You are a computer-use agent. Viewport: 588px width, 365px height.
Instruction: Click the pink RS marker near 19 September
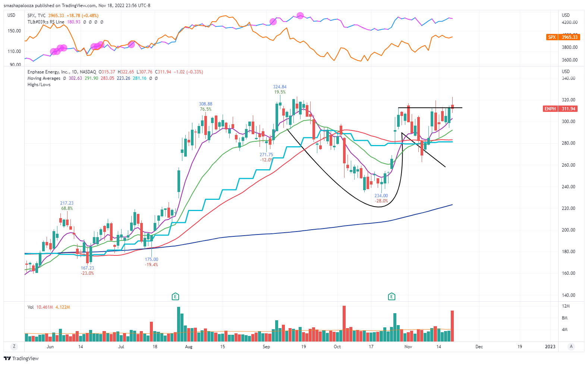click(x=300, y=16)
